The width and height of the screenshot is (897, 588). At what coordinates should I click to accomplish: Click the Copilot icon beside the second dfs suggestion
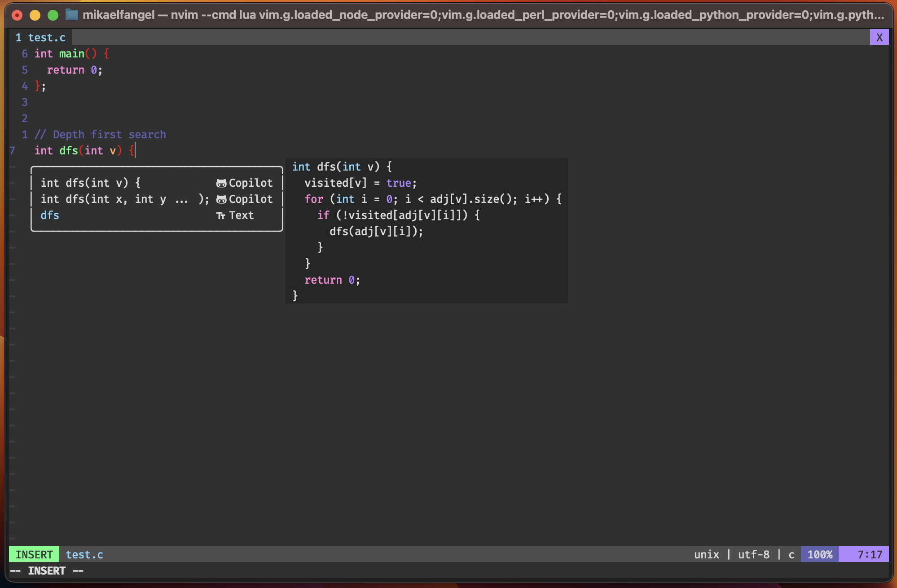(x=221, y=199)
